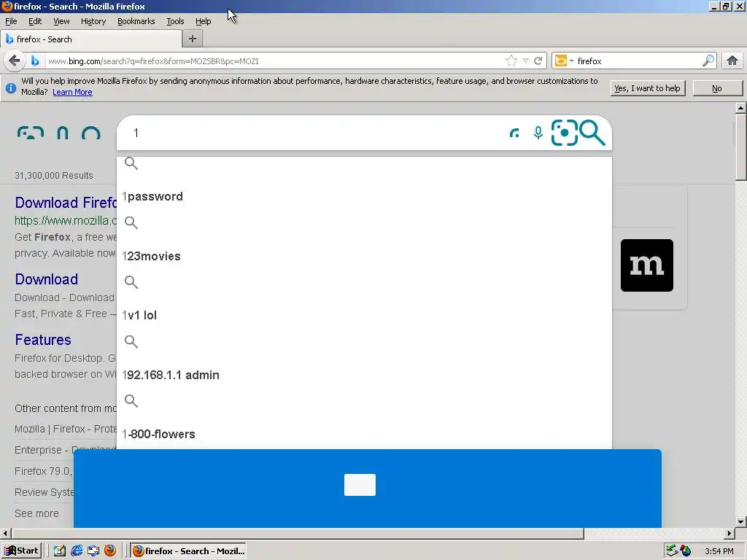Click the Firefox taskbar window button
747x560 pixels.
point(188,551)
